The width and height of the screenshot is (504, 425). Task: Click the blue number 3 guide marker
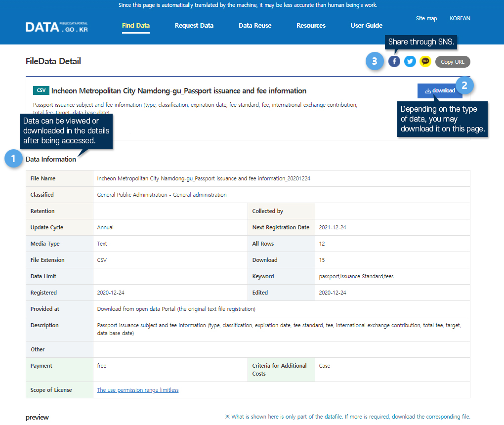(375, 61)
